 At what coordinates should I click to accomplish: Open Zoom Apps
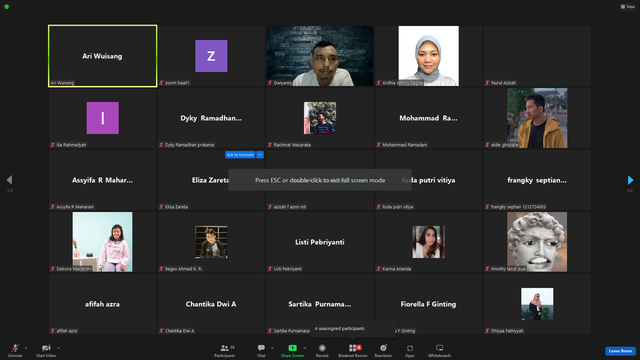pos(410,350)
